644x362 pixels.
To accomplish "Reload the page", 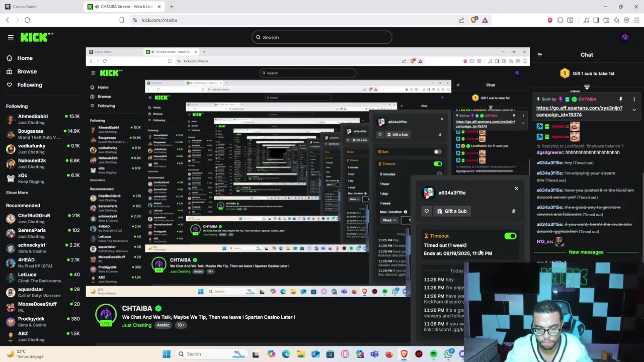I will pos(27,20).
